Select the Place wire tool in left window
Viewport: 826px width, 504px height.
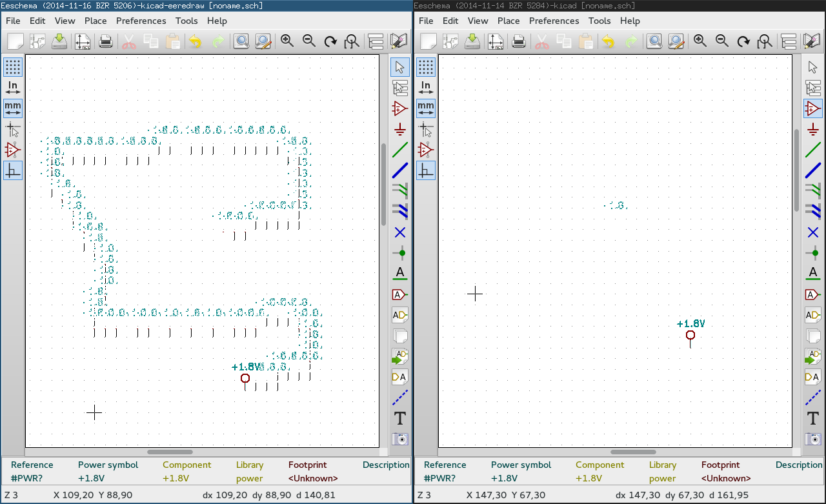[400, 150]
